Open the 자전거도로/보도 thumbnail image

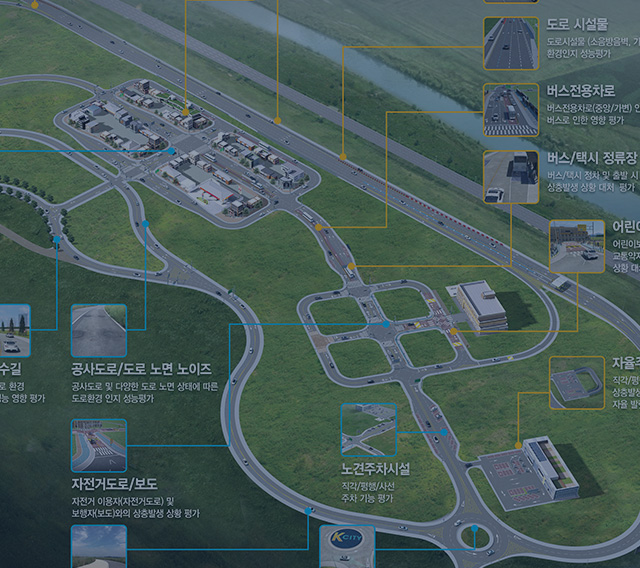click(98, 445)
